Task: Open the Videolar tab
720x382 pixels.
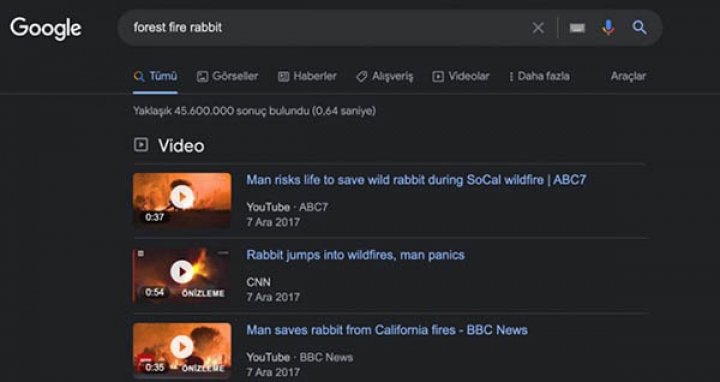Action: tap(461, 76)
